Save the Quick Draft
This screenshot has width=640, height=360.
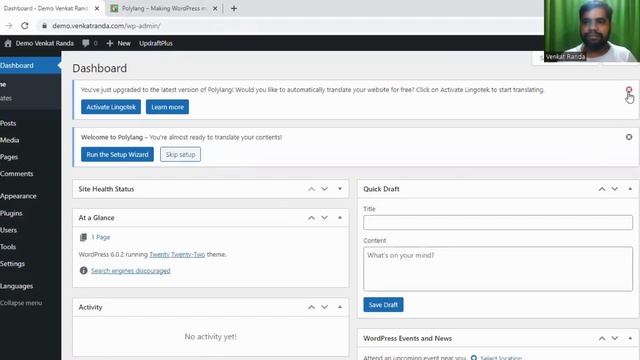coord(383,305)
